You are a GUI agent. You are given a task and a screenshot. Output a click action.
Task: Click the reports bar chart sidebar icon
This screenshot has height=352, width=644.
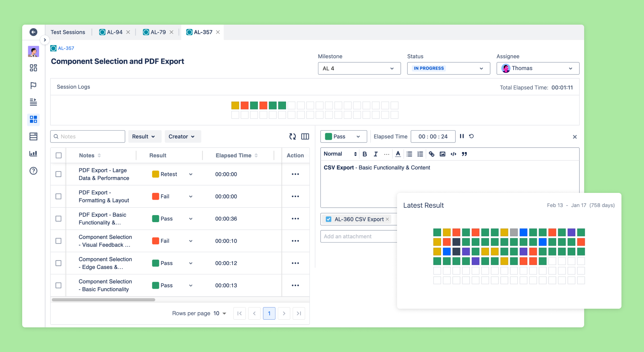[x=33, y=153]
